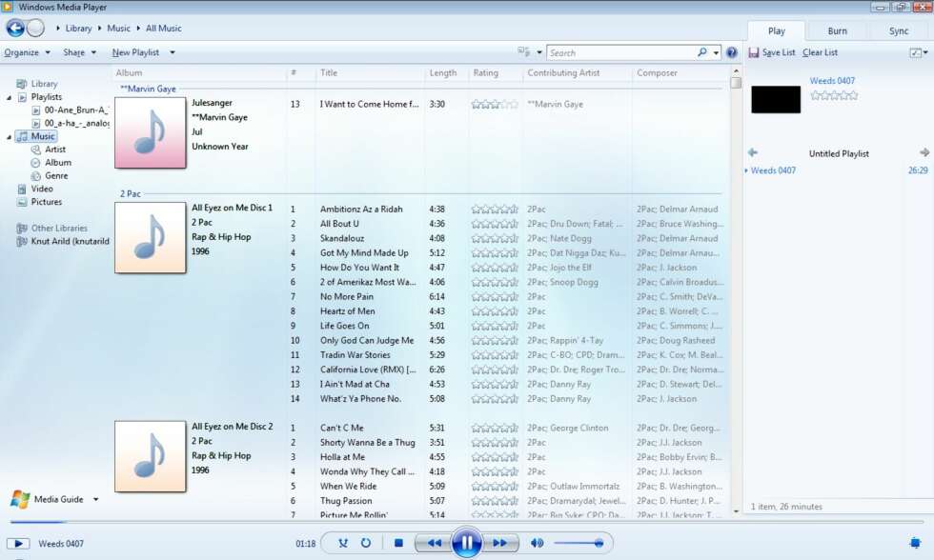Click the library list vertical scrollbar
This screenshot has height=560, width=934.
736,291
